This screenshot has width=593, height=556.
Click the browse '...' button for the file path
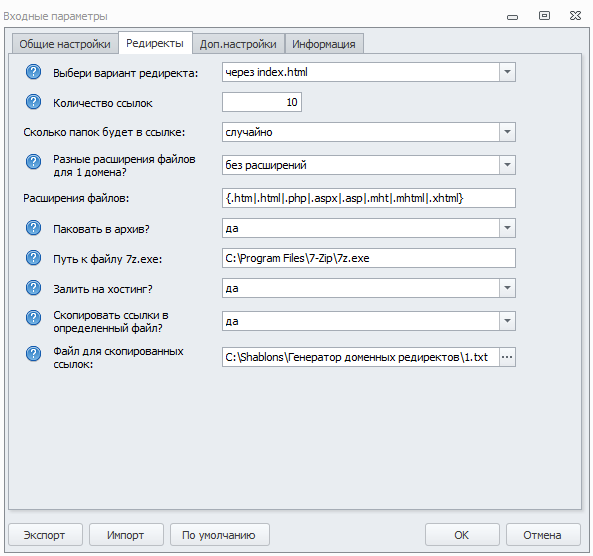point(507,357)
